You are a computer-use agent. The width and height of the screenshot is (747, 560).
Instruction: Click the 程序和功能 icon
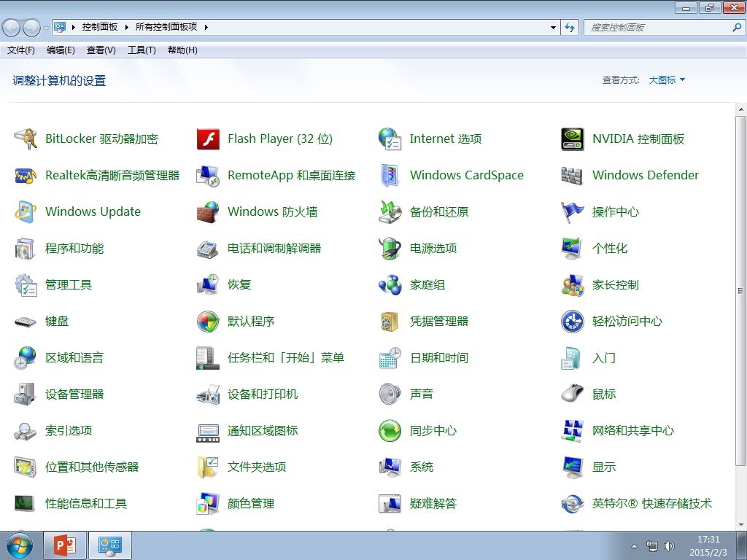click(x=26, y=249)
